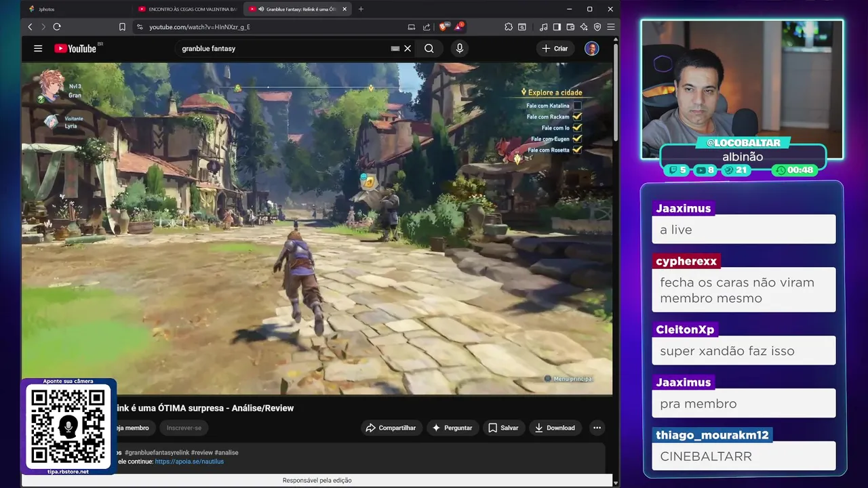Screen dimensions: 868x488
Task: Open the YouTube hamburger guide menu
Action: click(38, 48)
